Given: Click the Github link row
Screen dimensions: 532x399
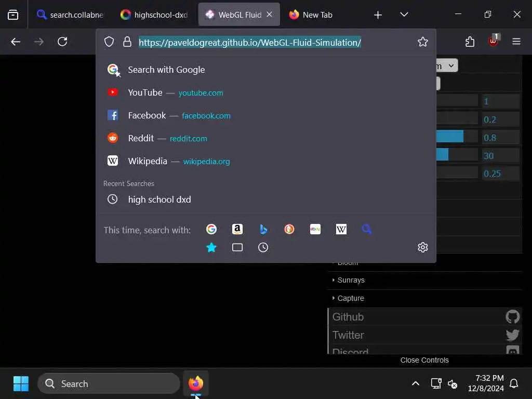Looking at the screenshot, I should click(x=425, y=317).
